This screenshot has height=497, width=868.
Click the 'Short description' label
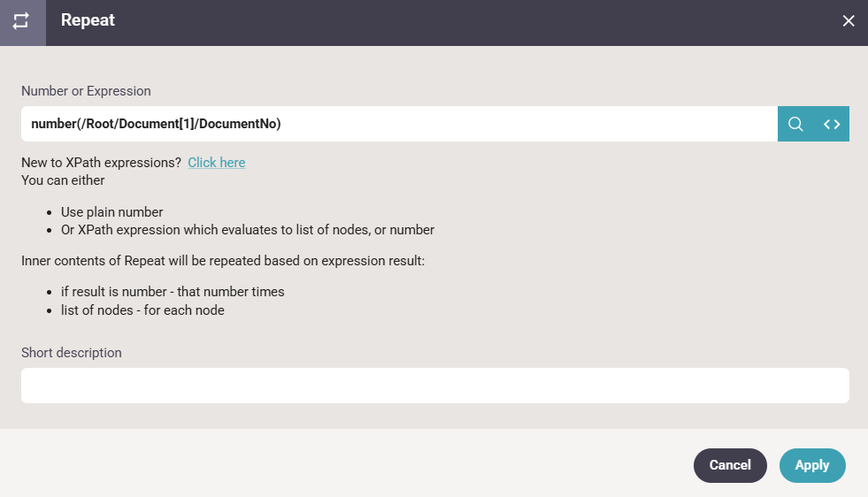pos(72,353)
